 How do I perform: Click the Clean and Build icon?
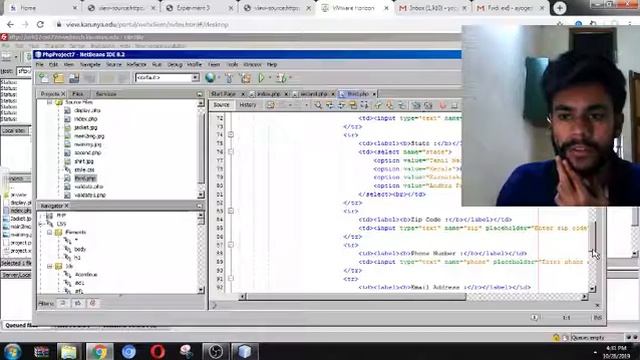pyautogui.click(x=245, y=77)
